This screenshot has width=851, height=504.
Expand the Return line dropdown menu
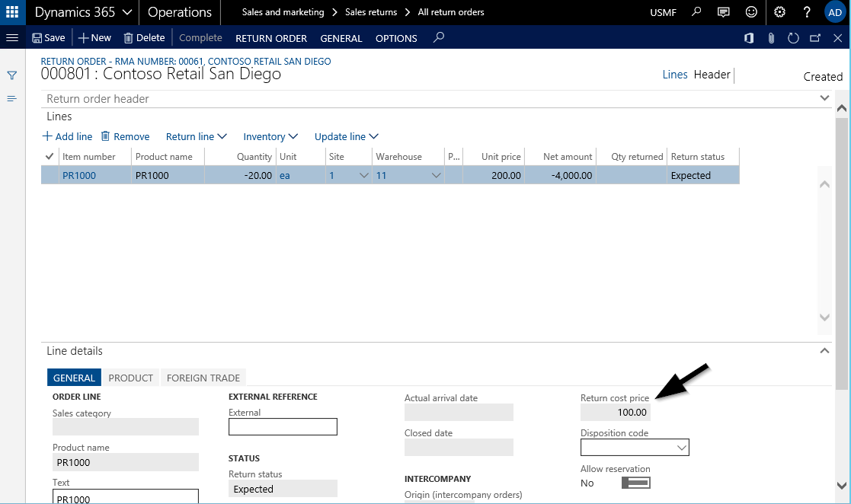tap(196, 137)
